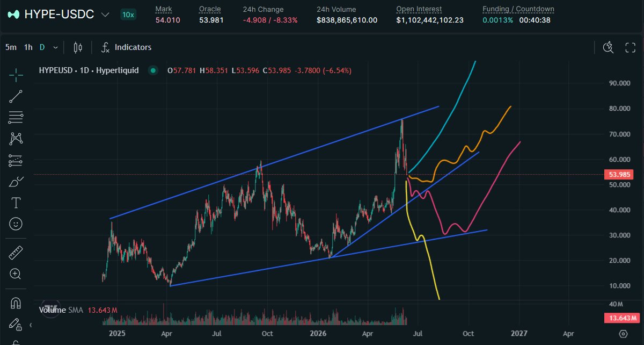Toggle stay in drawing mode lock
The image size is (644, 345).
click(x=16, y=324)
